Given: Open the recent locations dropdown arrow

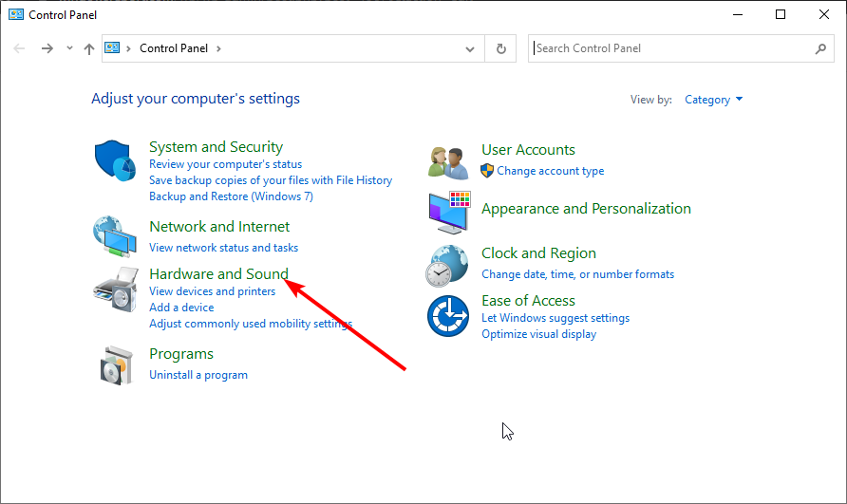Looking at the screenshot, I should (69, 48).
